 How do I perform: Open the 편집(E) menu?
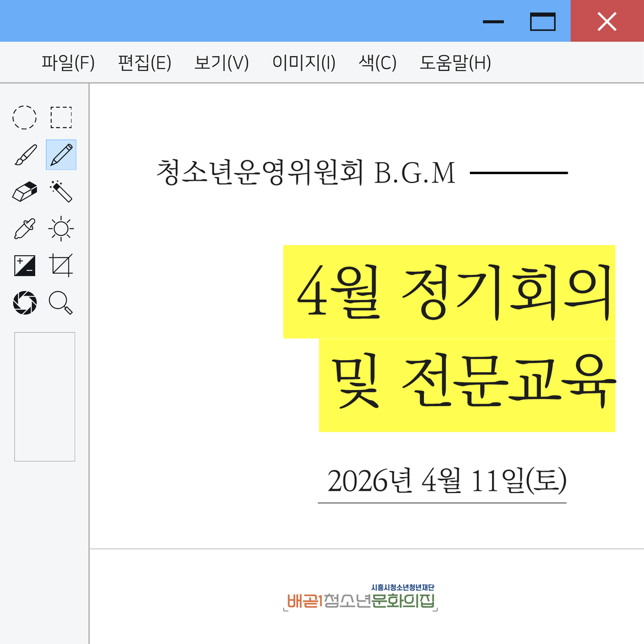(x=144, y=63)
